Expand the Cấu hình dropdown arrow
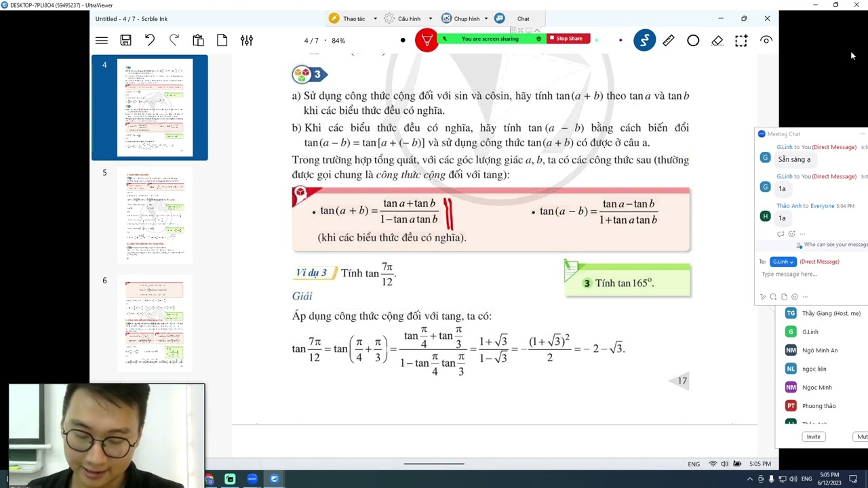This screenshot has width=868, height=488. tap(430, 19)
